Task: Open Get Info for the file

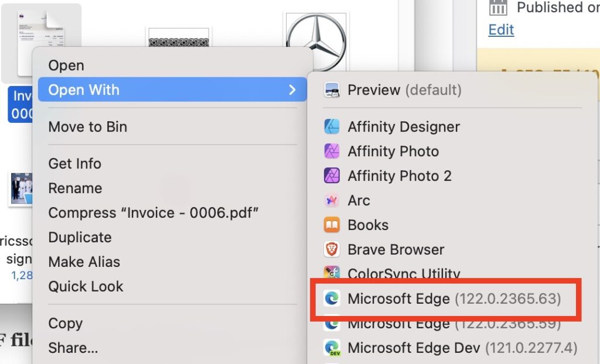Action: pos(74,163)
